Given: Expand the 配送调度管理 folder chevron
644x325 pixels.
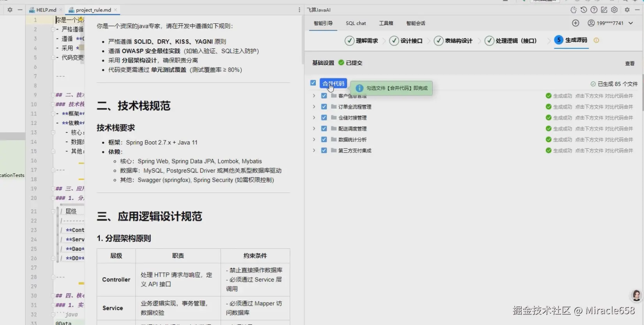Looking at the screenshot, I should coord(314,128).
